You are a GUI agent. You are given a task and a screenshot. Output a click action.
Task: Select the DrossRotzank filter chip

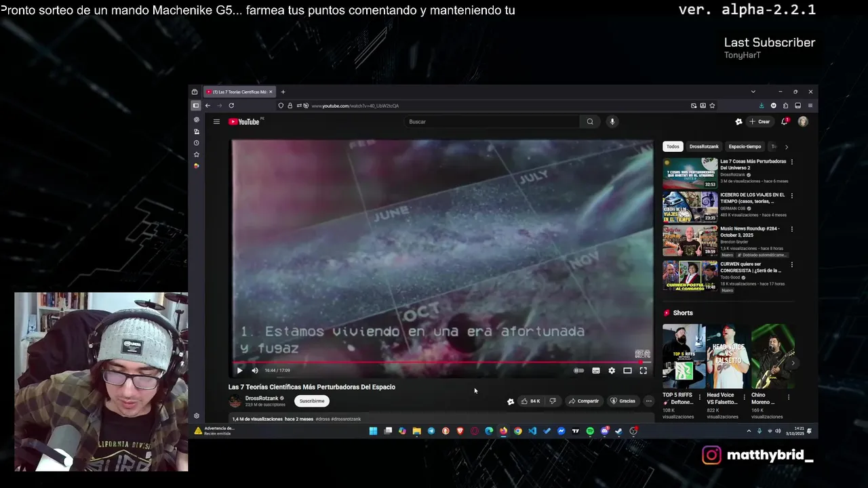pos(704,146)
